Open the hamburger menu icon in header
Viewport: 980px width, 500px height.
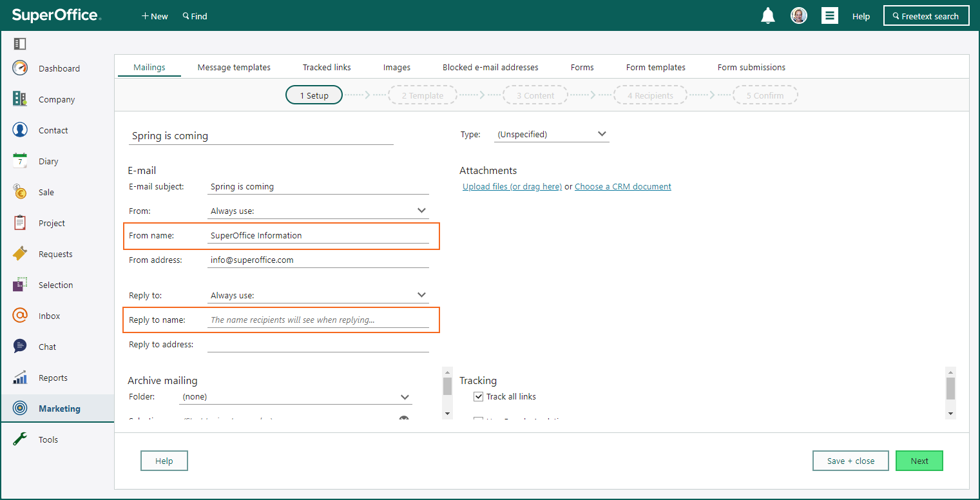tap(830, 16)
